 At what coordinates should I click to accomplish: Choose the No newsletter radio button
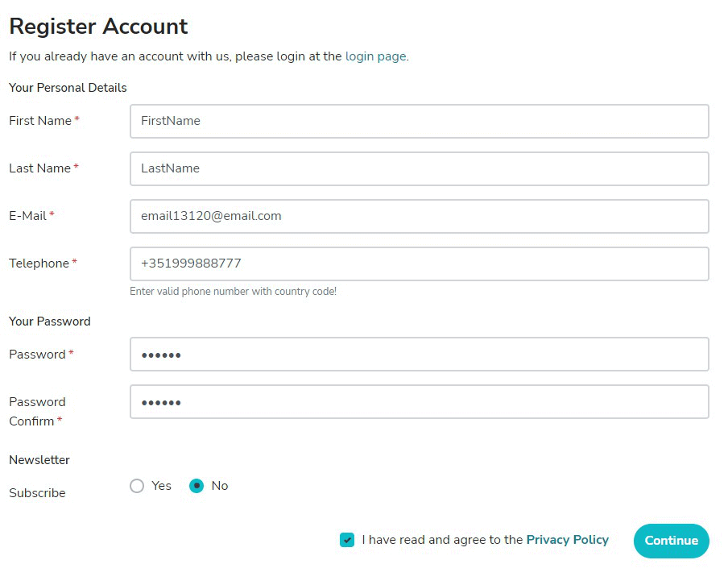pyautogui.click(x=196, y=486)
